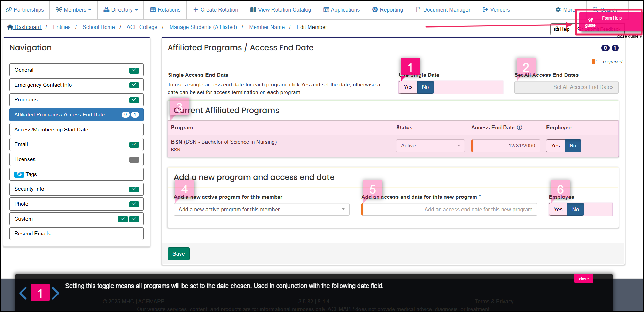The height and width of the screenshot is (312, 644).
Task: Follow the School Home breadcrumb link
Action: tap(99, 27)
